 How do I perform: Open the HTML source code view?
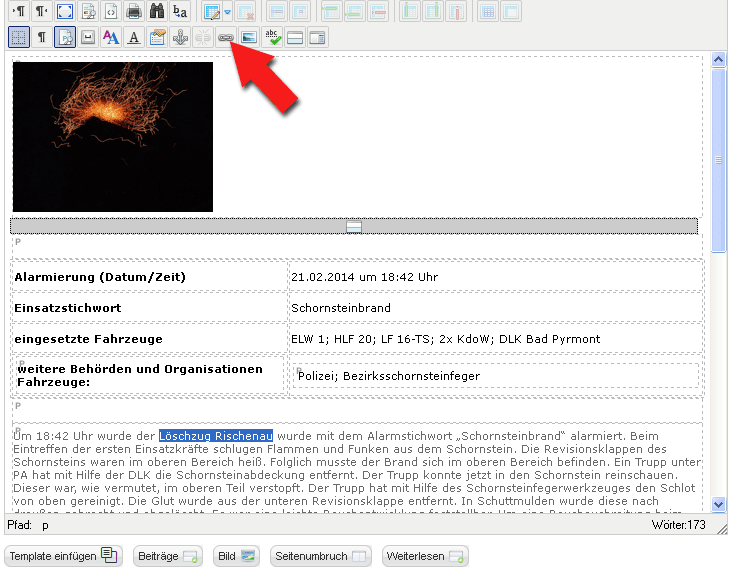[111, 11]
